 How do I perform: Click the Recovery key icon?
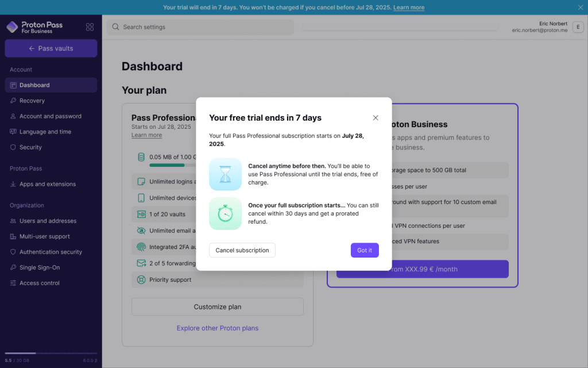(13, 100)
